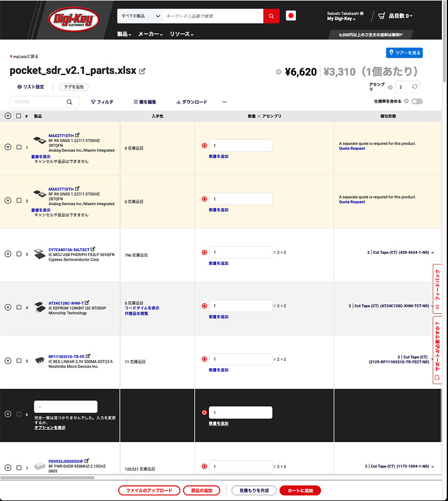The height and width of the screenshot is (501, 448).
Task: Open the フィードバック side tab
Action: [x=437, y=289]
